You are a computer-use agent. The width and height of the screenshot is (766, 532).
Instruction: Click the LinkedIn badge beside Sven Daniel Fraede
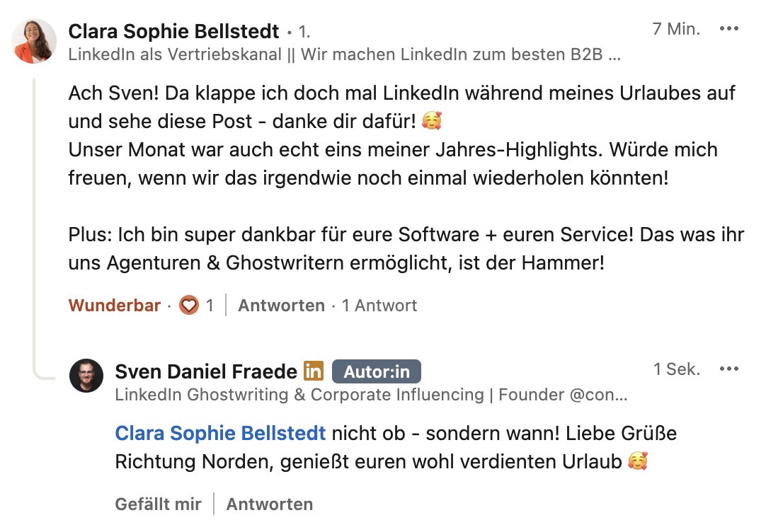point(314,371)
